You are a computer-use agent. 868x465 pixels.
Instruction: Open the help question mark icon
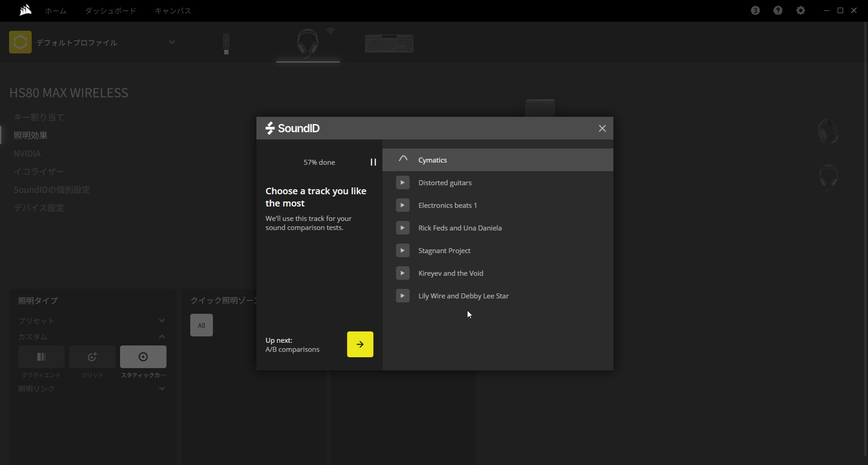point(777,10)
